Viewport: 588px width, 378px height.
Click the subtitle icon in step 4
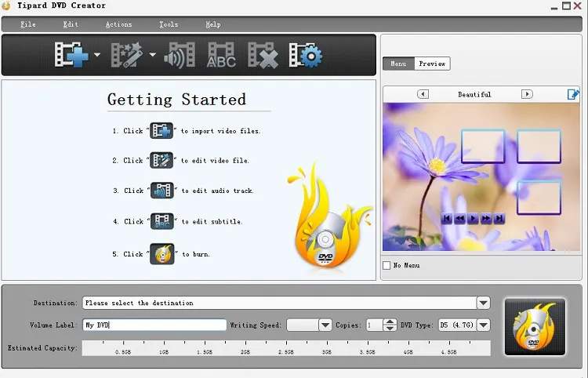tap(162, 221)
